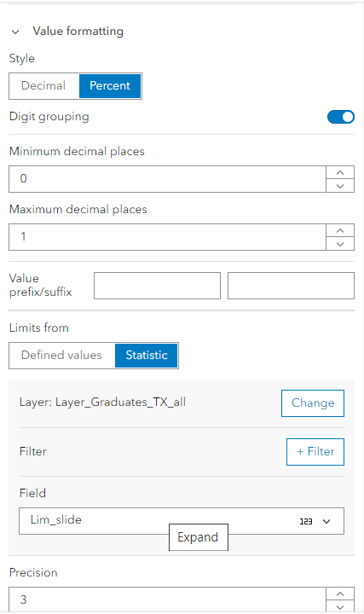Screen dimensions: 364x614
Task: Decrease Maximum decimal places with down arrow
Action: coord(340,244)
